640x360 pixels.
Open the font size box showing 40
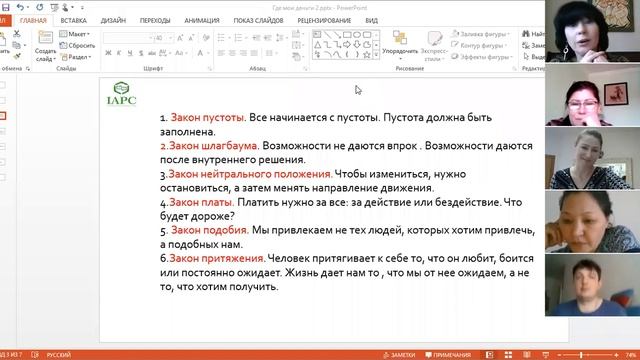(x=164, y=38)
